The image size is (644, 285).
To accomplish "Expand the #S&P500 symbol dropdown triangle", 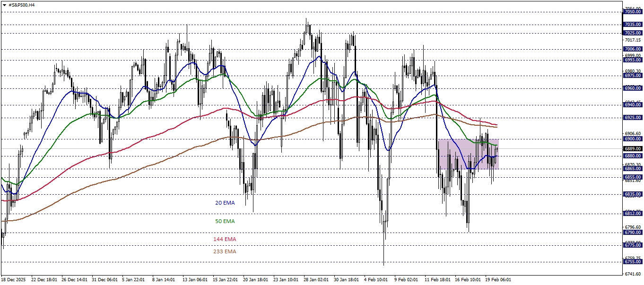I will tap(4, 5).
